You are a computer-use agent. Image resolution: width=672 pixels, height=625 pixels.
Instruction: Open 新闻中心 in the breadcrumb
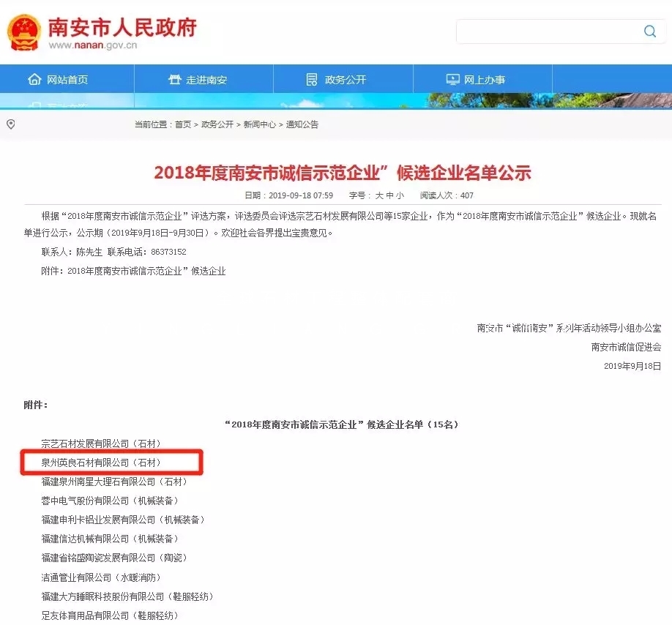tap(260, 124)
